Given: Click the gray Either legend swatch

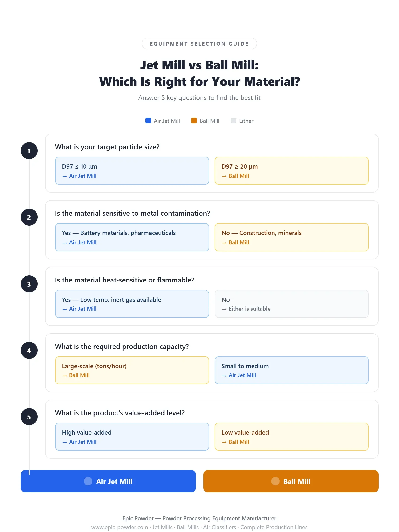Looking at the screenshot, I should [234, 121].
